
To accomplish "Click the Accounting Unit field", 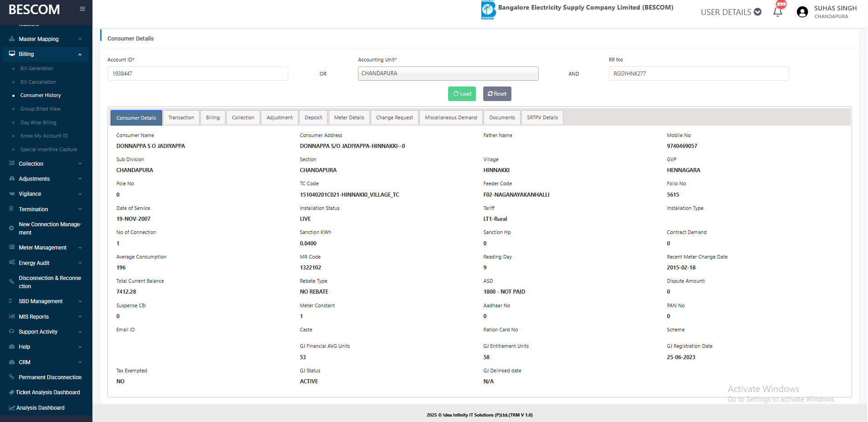I will pyautogui.click(x=448, y=73).
